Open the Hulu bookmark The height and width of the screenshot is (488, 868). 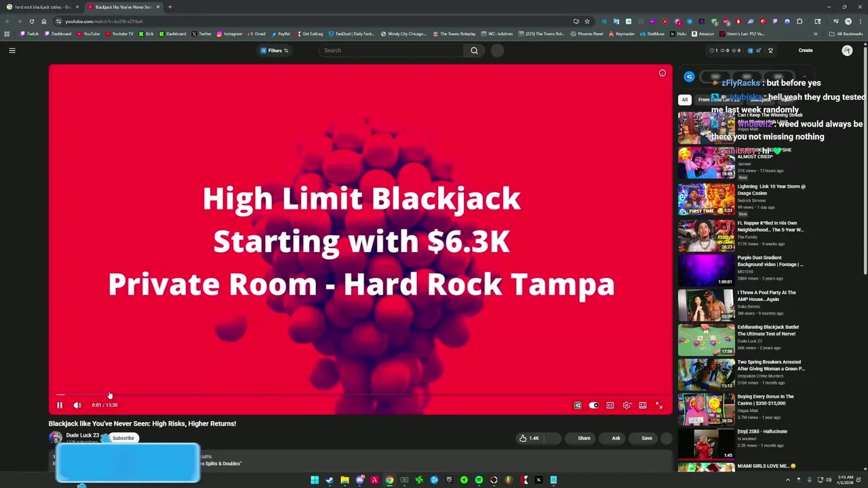678,34
